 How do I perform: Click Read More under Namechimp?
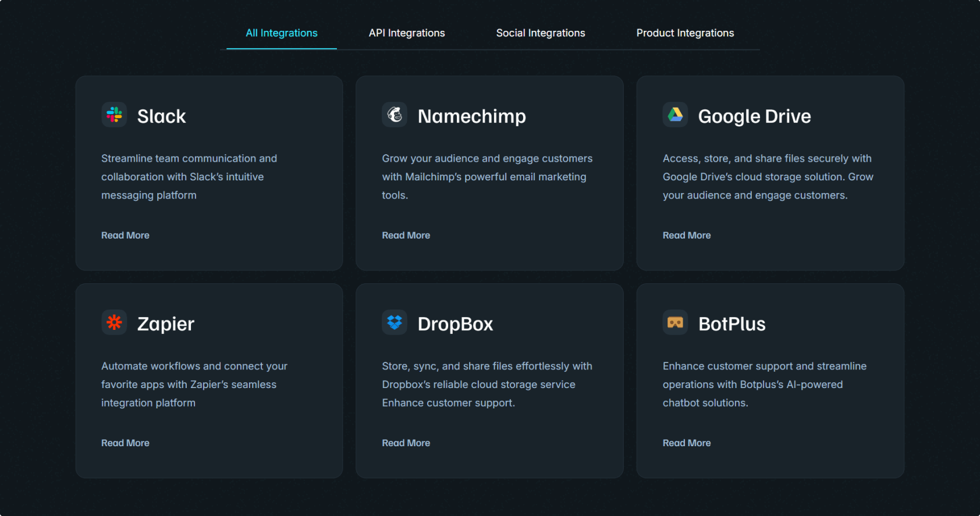(406, 235)
